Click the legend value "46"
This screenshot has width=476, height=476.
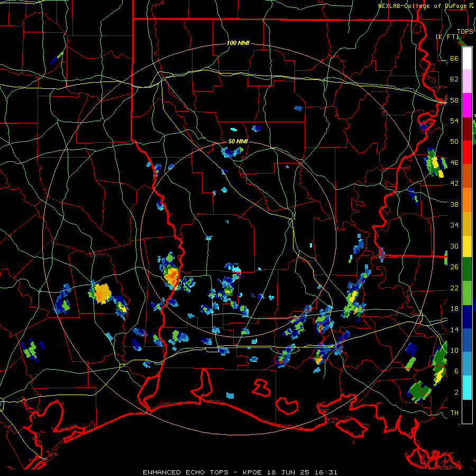coord(454,162)
